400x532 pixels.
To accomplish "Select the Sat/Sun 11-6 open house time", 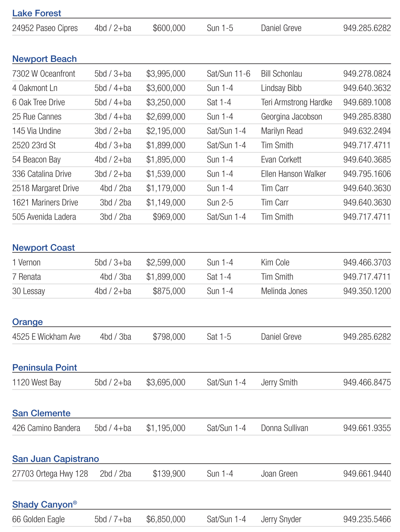I will pyautogui.click(x=229, y=74).
